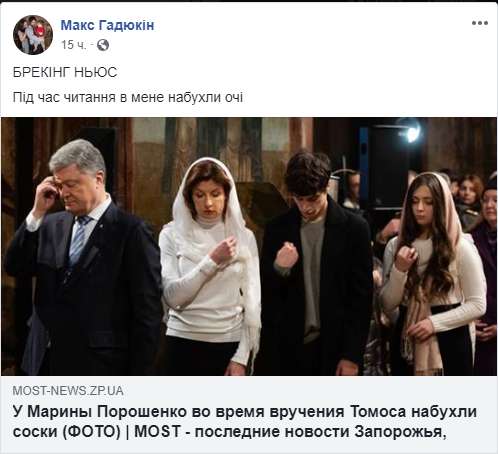
Task: Click the bright spotlight in photo background
Action: click(x=413, y=132)
